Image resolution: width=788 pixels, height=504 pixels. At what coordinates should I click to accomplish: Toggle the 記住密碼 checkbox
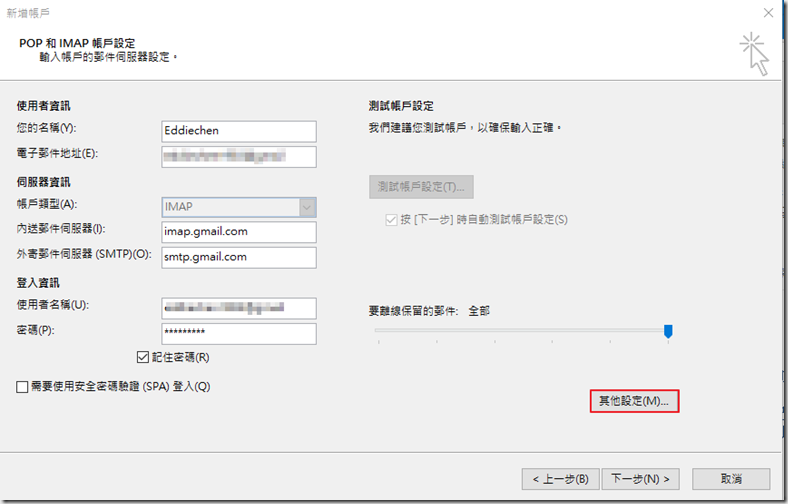[x=143, y=357]
